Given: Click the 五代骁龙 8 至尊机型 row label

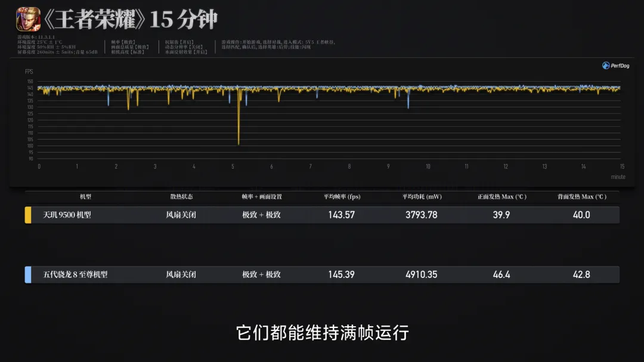Looking at the screenshot, I should (x=75, y=274).
